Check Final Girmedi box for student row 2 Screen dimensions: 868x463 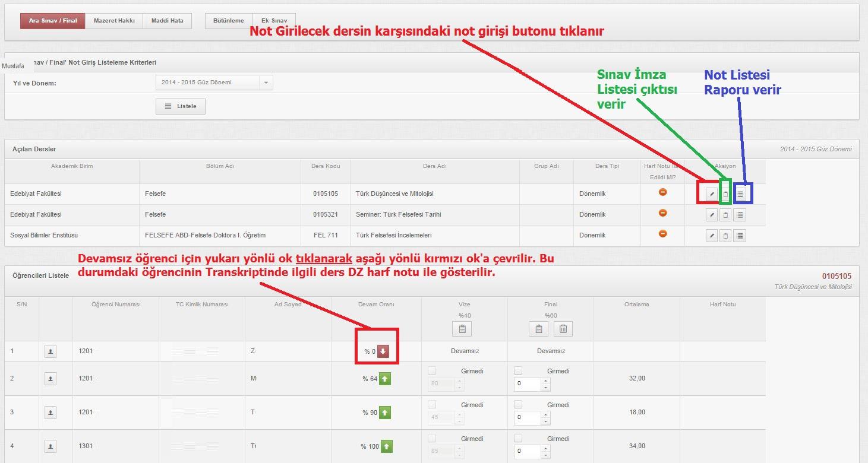point(518,370)
